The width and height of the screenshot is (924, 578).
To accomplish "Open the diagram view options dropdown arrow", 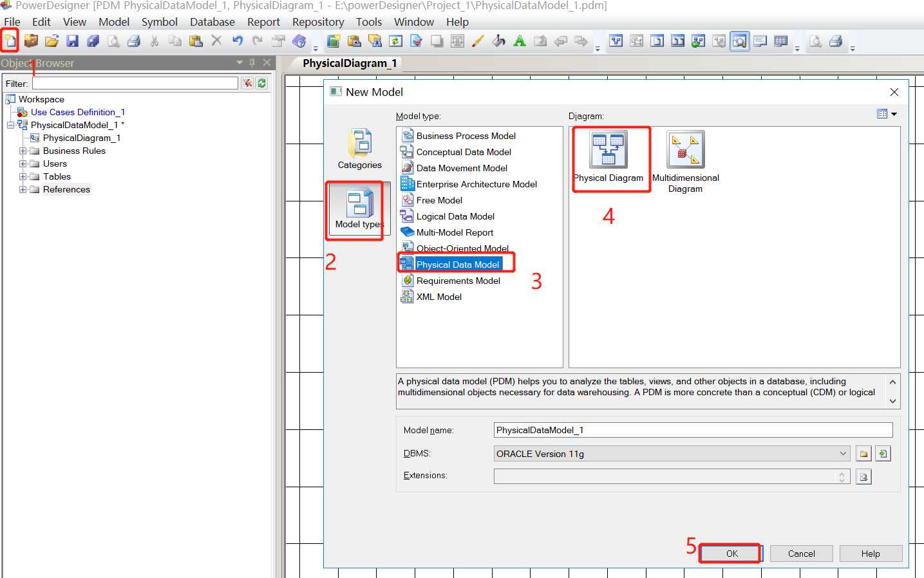I will pos(894,114).
